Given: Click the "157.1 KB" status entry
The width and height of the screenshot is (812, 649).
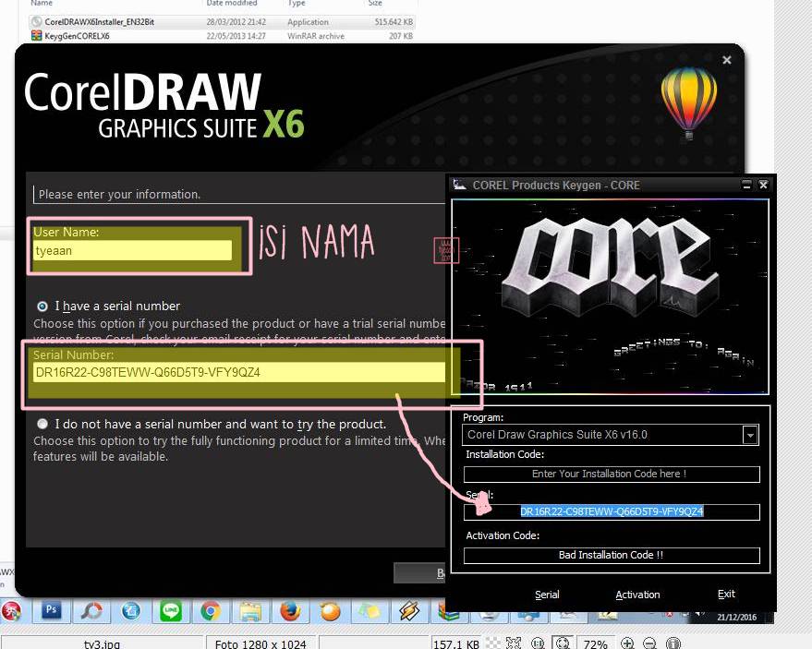Looking at the screenshot, I should [x=456, y=643].
